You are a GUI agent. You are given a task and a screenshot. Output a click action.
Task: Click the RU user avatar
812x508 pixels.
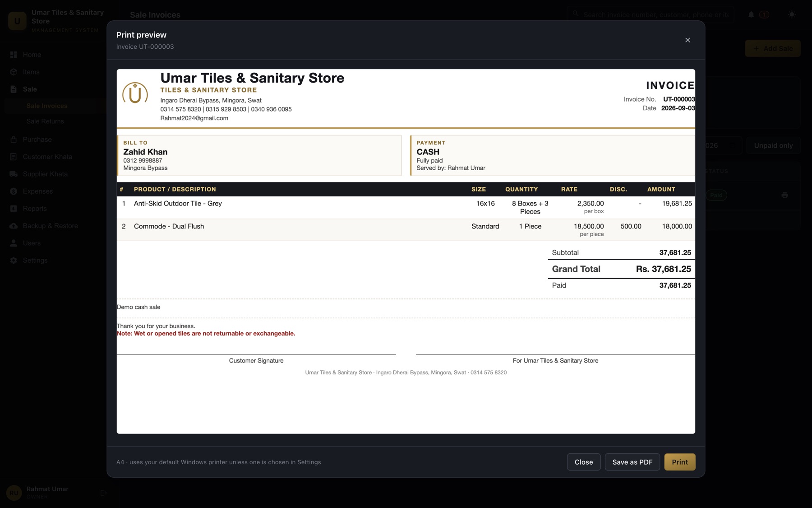click(x=14, y=493)
